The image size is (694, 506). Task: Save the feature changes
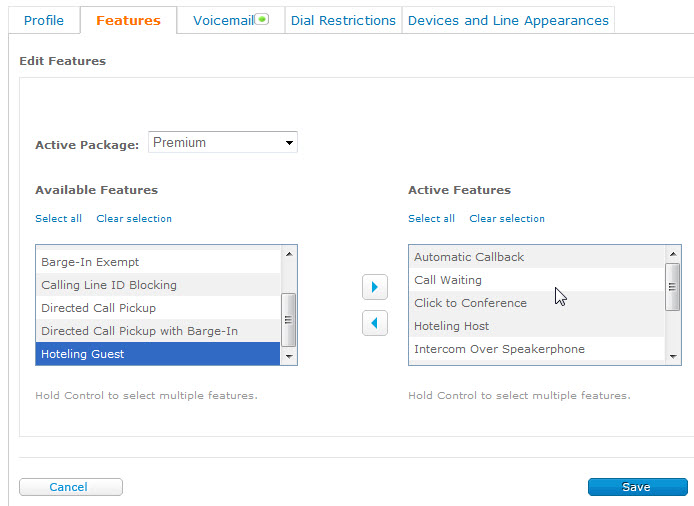[x=637, y=487]
